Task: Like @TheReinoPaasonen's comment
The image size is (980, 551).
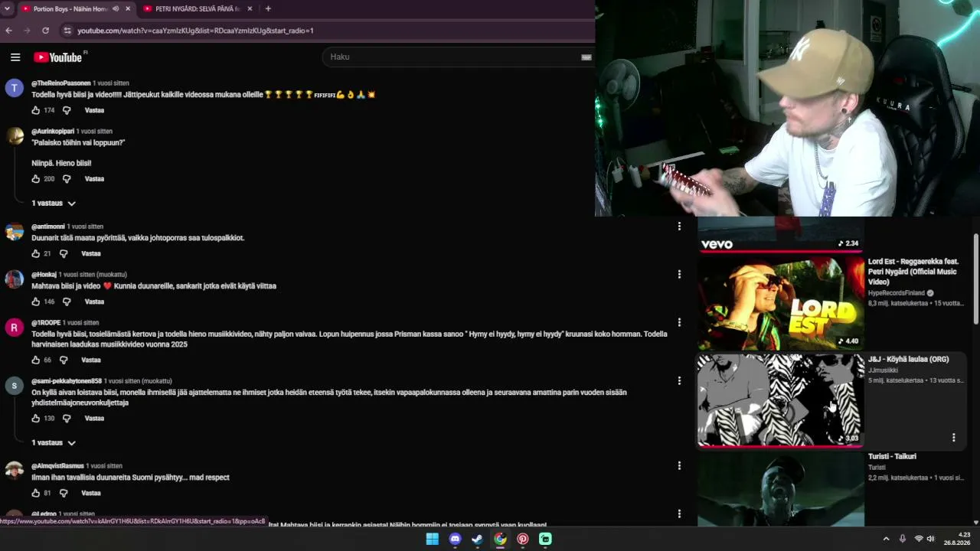Action: [35, 110]
